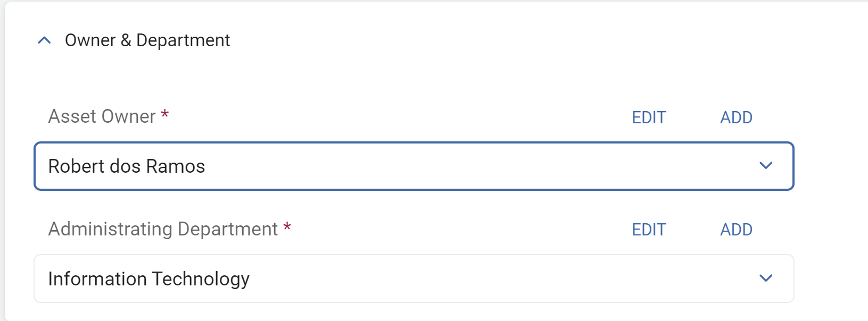Edit the selected Asset Owner
This screenshot has height=321, width=868.
coord(649,117)
